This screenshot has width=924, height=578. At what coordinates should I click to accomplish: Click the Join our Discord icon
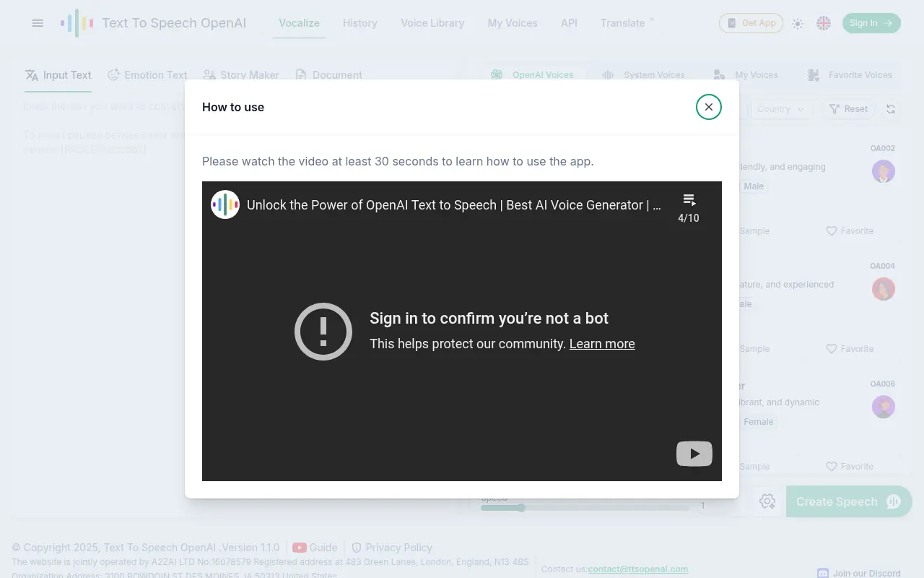[x=821, y=571]
